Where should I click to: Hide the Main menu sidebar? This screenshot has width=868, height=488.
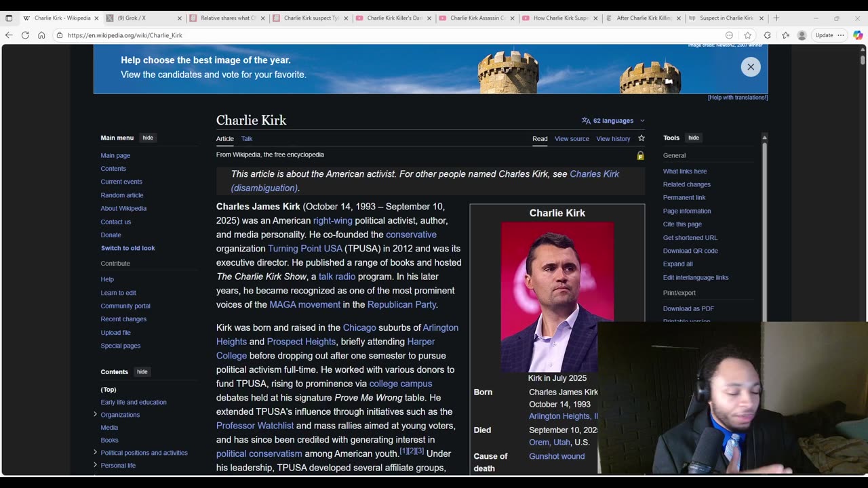148,138
